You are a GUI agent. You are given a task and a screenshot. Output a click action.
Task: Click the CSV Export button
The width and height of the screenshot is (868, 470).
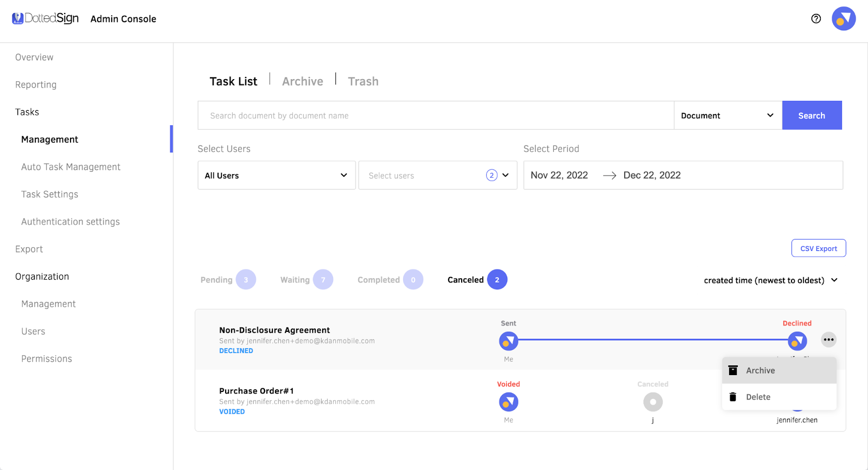click(818, 248)
